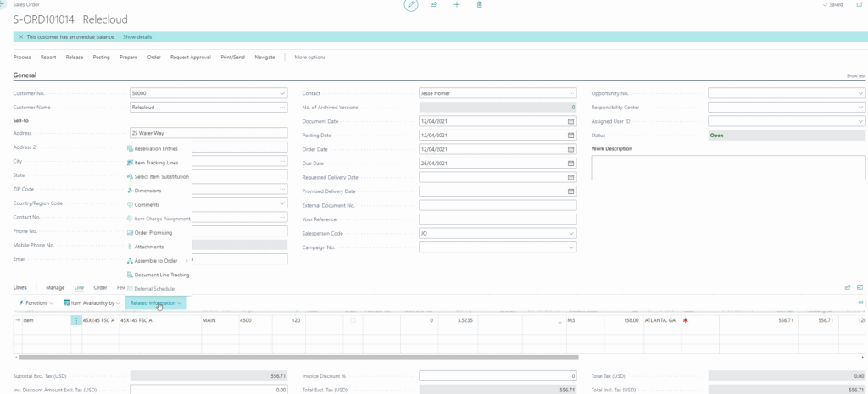868x394 pixels.
Task: Choose Order Promising menu entry
Action: [153, 233]
